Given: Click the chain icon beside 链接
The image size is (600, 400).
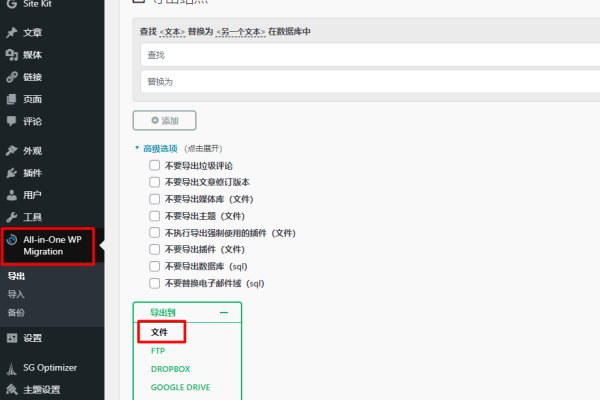Looking at the screenshot, I should tap(12, 77).
